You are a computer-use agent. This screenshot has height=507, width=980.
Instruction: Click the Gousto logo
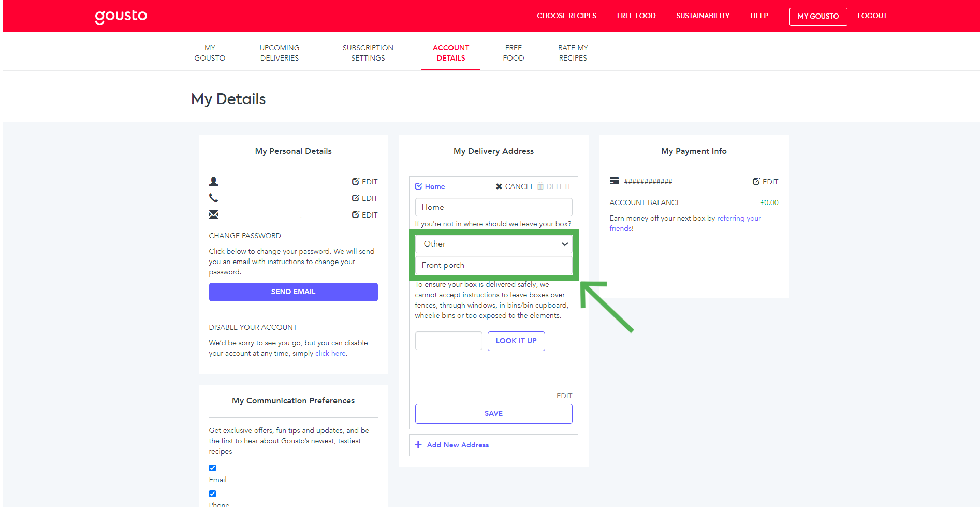121,17
